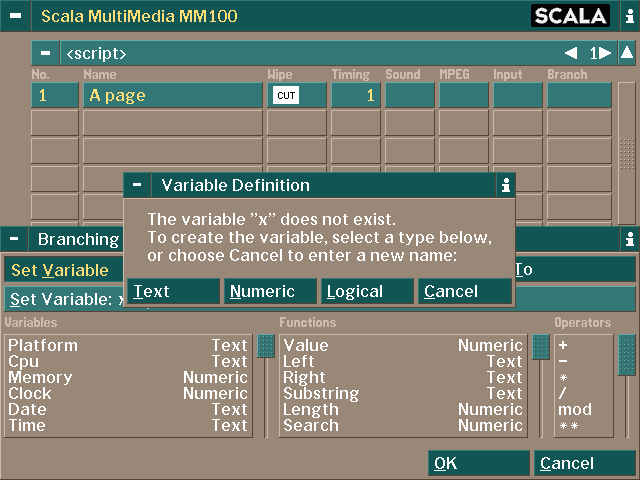
Task: Click the script window up-triangle icon
Action: pyautogui.click(x=627, y=53)
